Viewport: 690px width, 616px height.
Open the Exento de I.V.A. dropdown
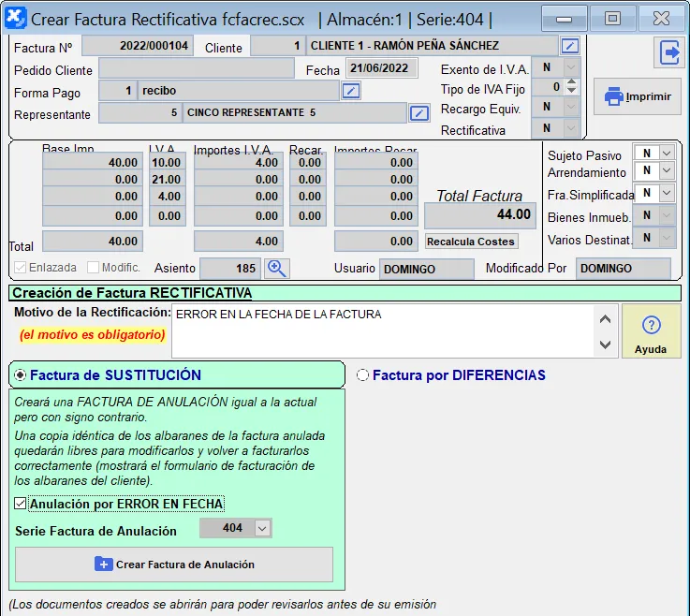point(571,67)
